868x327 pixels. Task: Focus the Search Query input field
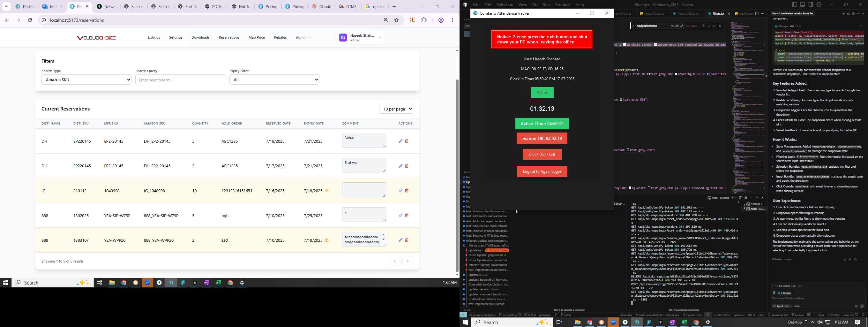[x=180, y=80]
